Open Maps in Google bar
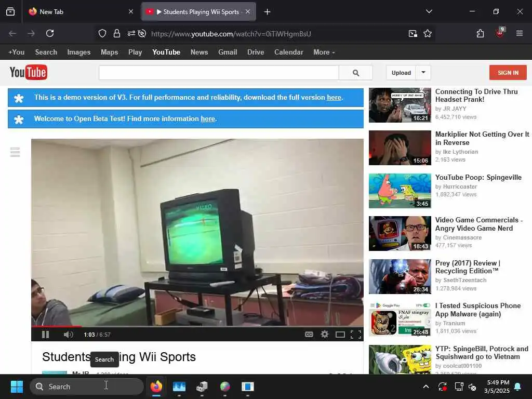This screenshot has width=532, height=399. 109,52
